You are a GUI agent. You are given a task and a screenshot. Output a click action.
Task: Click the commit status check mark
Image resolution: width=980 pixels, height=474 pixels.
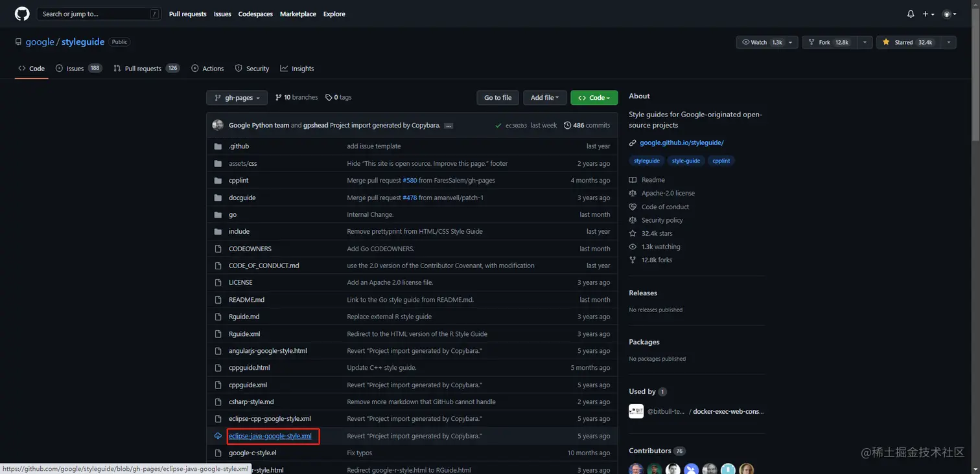pos(498,126)
